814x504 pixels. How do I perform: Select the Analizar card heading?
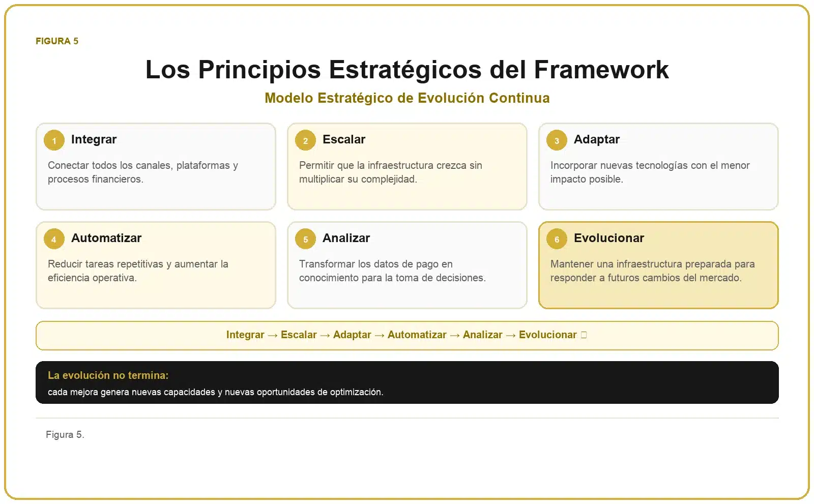[x=346, y=238]
